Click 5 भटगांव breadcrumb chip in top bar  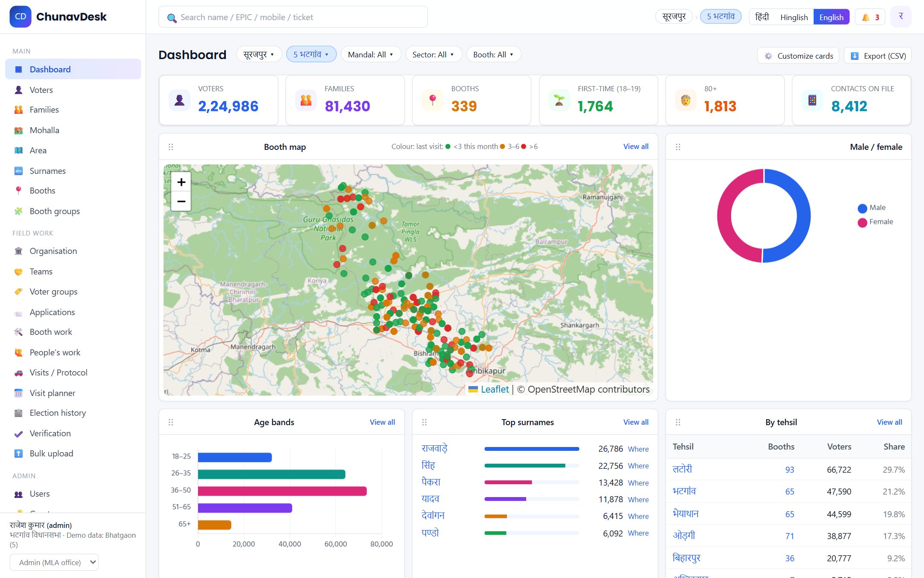click(x=721, y=17)
